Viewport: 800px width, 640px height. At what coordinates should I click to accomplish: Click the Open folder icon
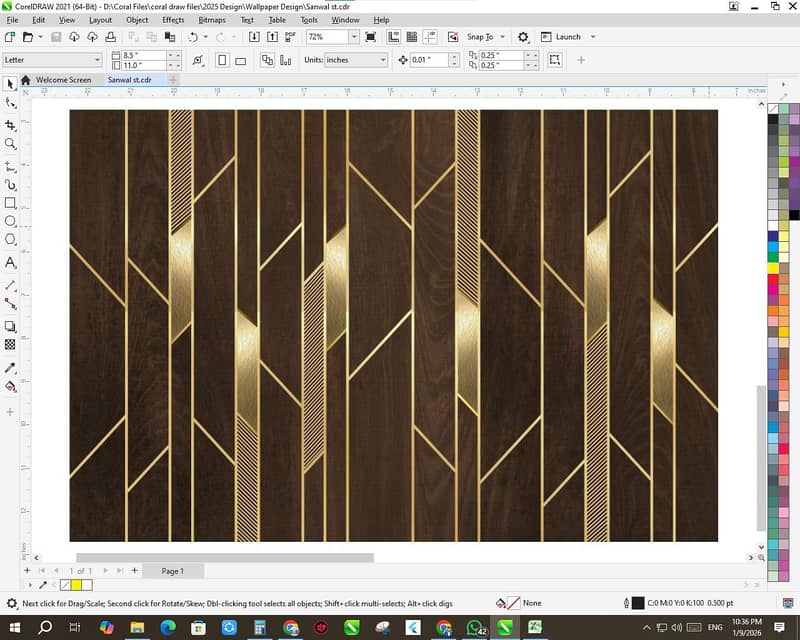(x=28, y=37)
